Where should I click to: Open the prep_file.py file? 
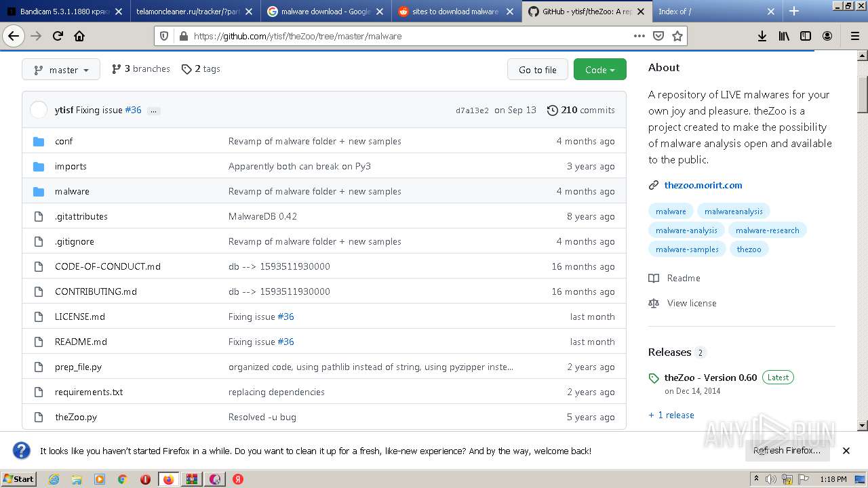pos(78,367)
